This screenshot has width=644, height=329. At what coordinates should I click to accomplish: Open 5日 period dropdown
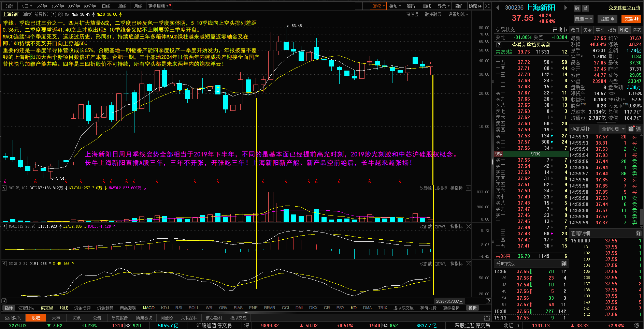[27, 6]
